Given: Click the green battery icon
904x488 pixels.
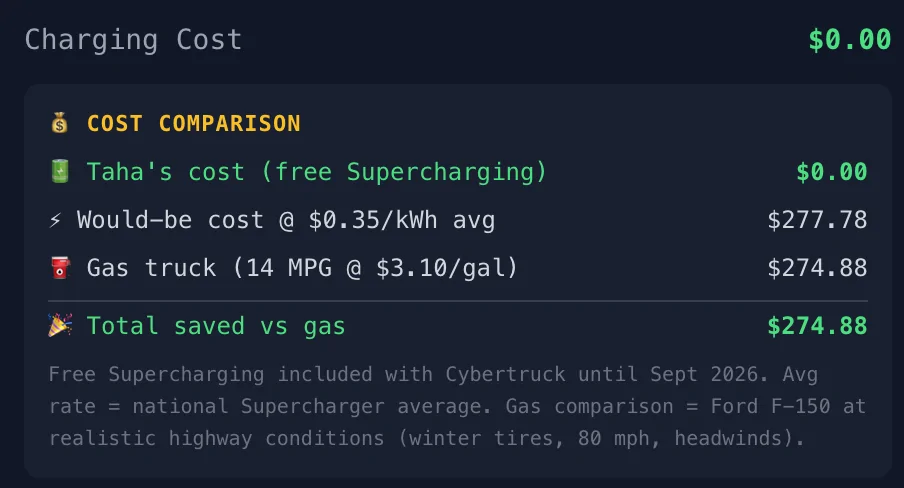Looking at the screenshot, I should [60, 172].
